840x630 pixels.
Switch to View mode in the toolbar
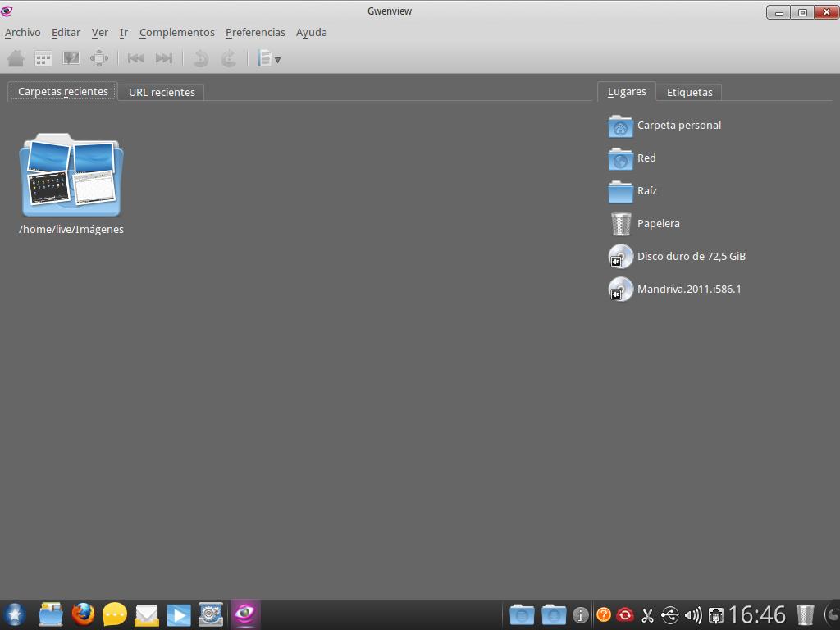[x=71, y=58]
